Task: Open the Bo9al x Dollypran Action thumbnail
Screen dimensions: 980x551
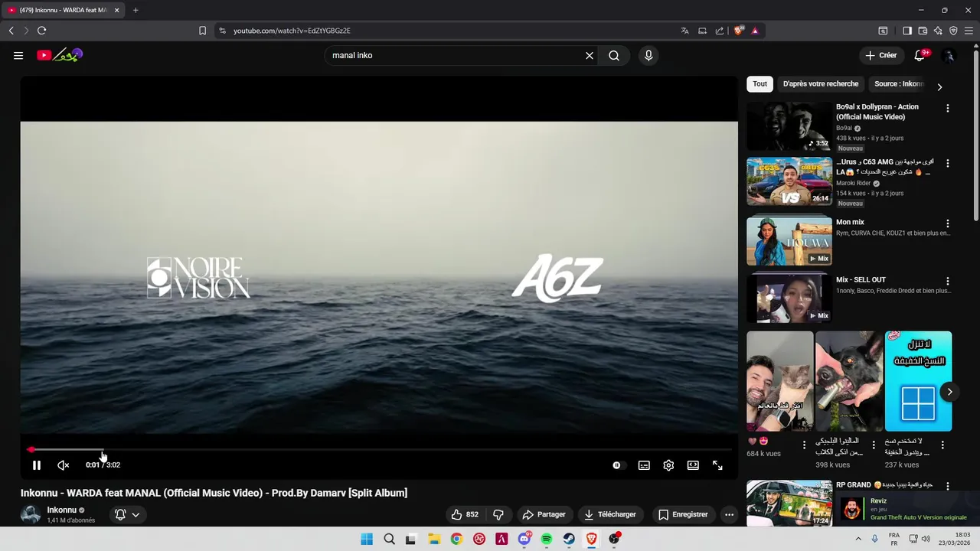Action: click(x=789, y=126)
